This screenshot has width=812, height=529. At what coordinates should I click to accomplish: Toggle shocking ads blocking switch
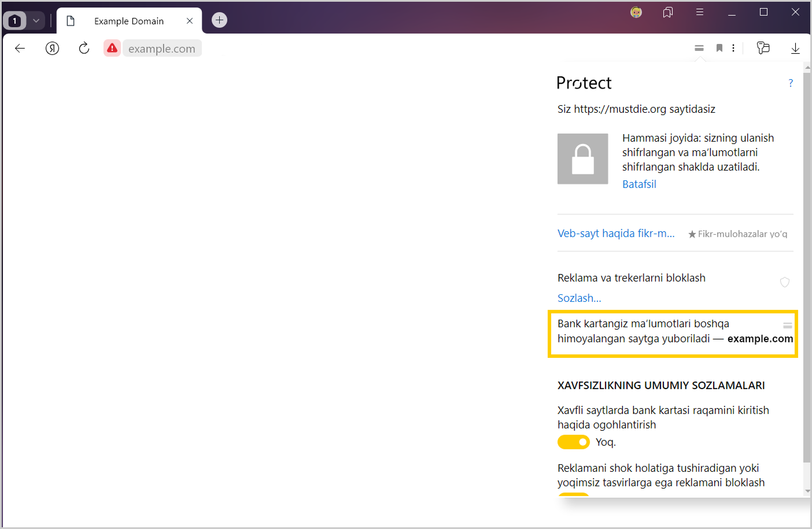point(573,494)
